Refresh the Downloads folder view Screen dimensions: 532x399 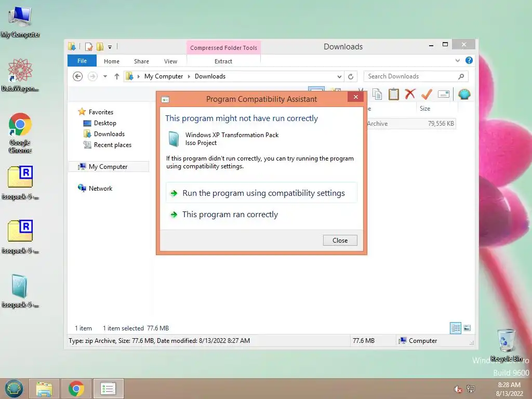pyautogui.click(x=351, y=76)
